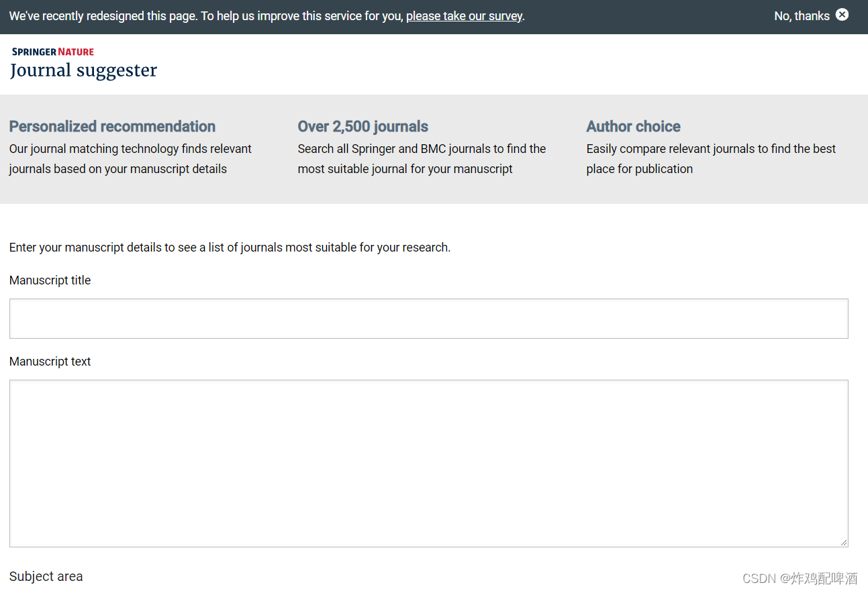Click the "Over 2,500 journals" heading
This screenshot has height=591, width=868.
[x=363, y=127]
